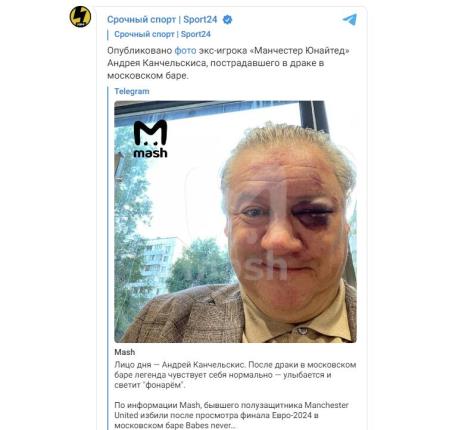Click the Sport24 channel avatar icon
468x430 pixels.
coord(80,17)
